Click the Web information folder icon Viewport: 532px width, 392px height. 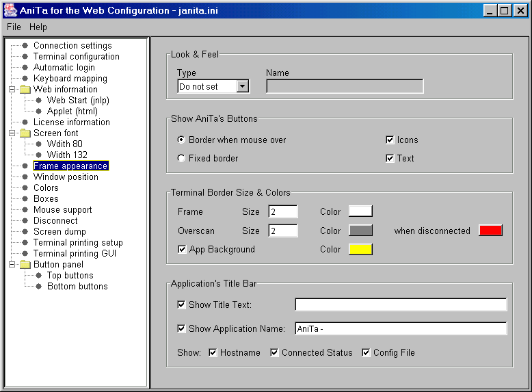coord(25,90)
